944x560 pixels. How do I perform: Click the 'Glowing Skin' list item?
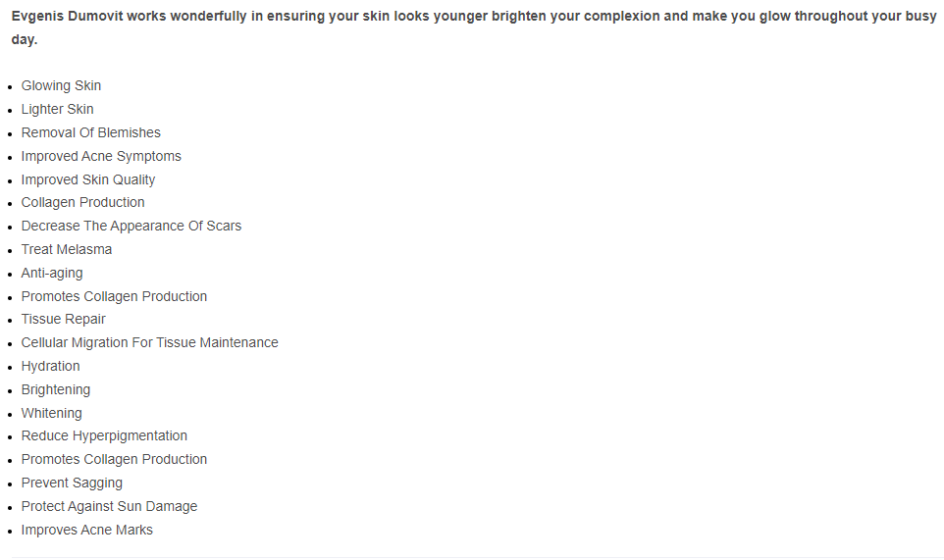pyautogui.click(x=61, y=85)
